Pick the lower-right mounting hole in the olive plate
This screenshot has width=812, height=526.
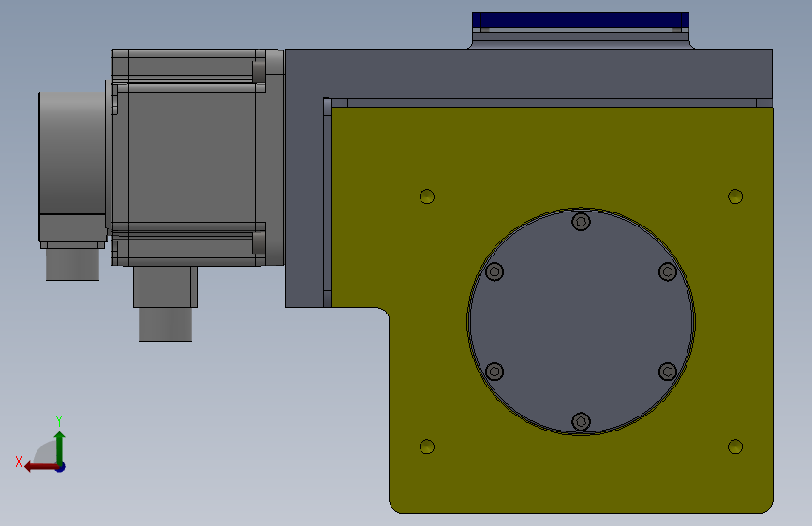[735, 446]
